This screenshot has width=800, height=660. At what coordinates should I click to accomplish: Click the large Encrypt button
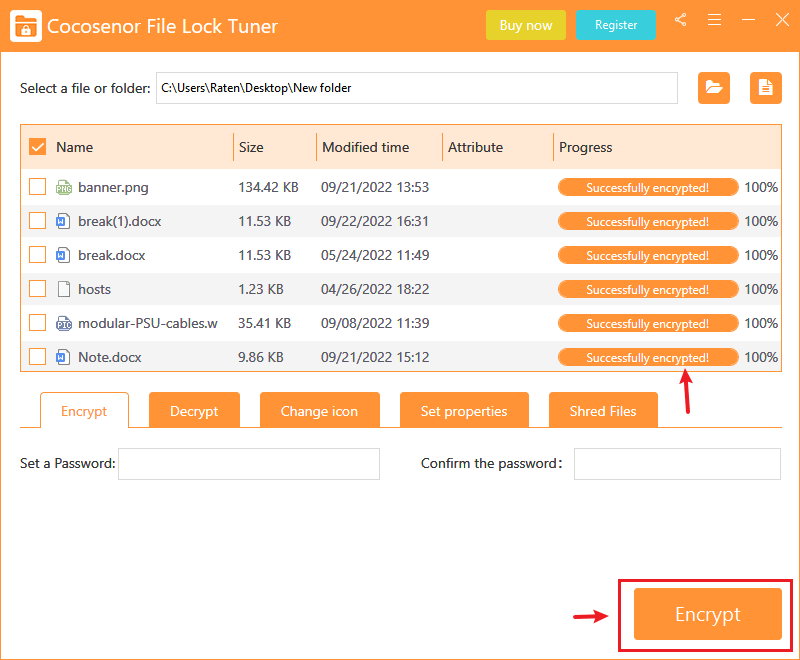[708, 614]
